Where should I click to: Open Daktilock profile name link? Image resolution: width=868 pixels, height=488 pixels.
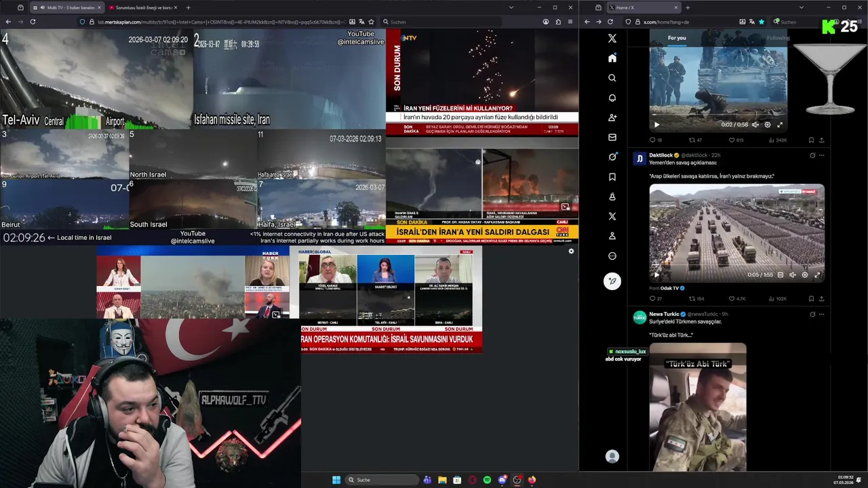coord(662,155)
